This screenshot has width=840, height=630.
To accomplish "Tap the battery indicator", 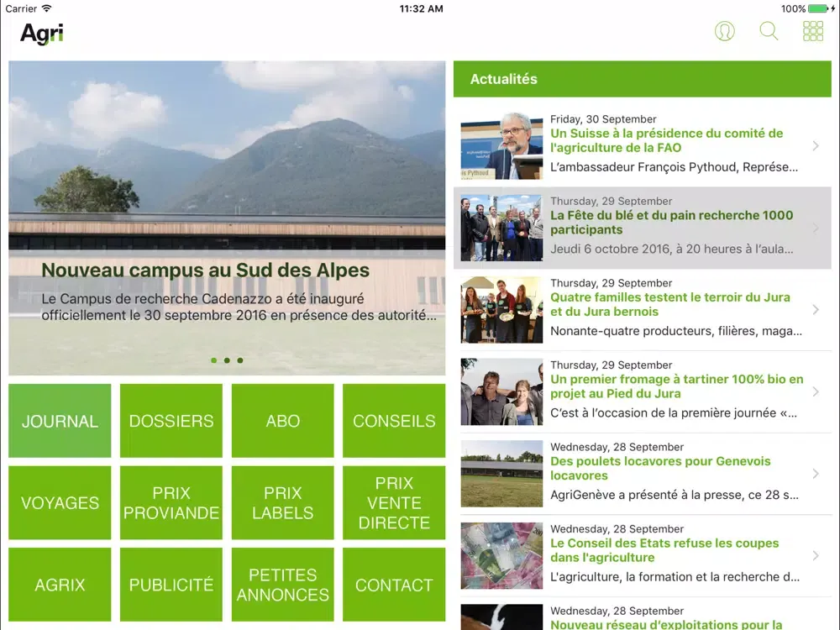I will point(820,8).
